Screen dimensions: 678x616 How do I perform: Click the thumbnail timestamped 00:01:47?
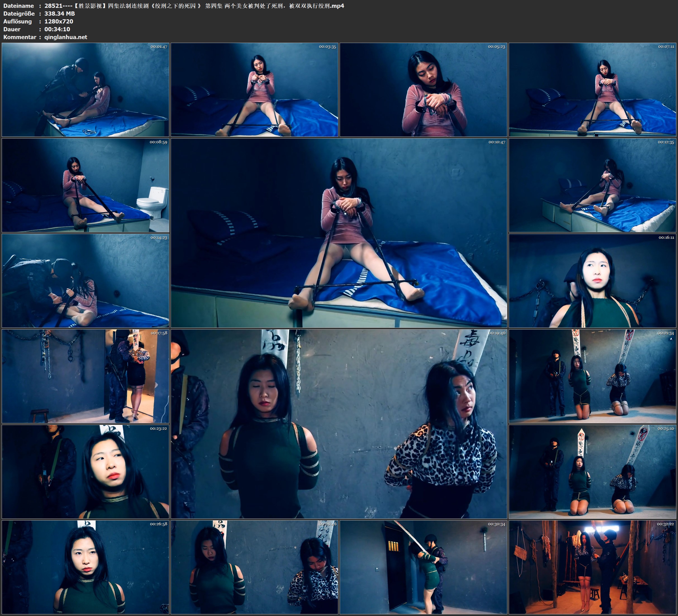coord(85,89)
